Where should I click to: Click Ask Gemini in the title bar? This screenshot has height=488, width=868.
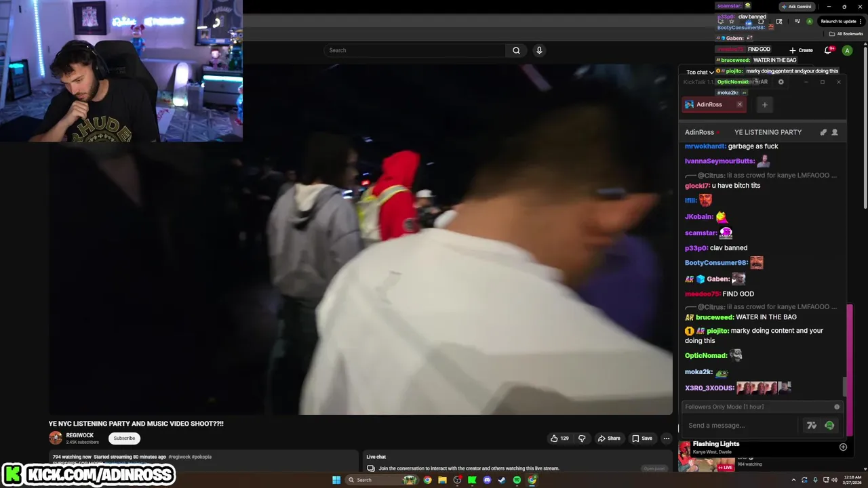pos(796,7)
